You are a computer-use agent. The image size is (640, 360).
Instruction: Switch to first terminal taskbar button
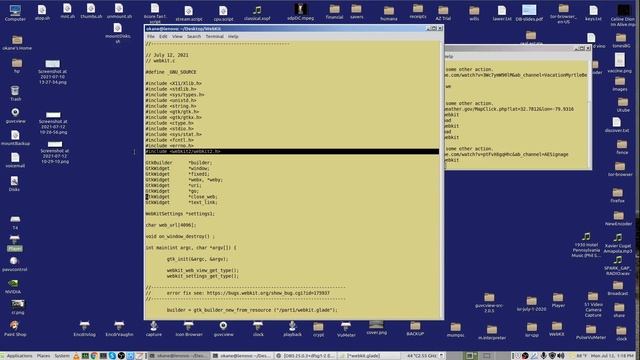pos(179,356)
